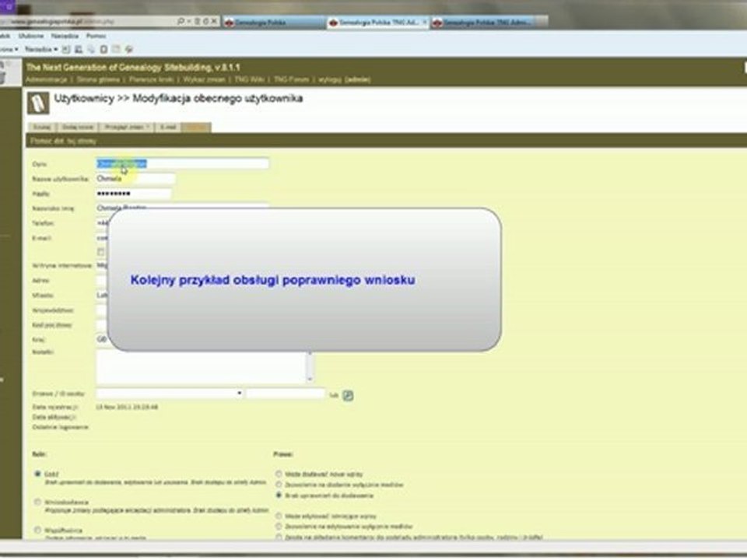The image size is (747, 560).
Task: Open the Narzędzia menu in the menu bar
Action: 65,36
